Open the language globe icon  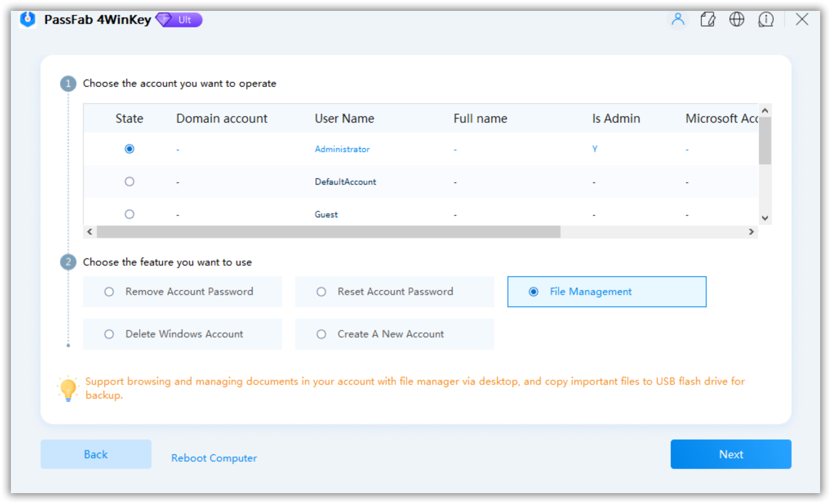pyautogui.click(x=737, y=19)
